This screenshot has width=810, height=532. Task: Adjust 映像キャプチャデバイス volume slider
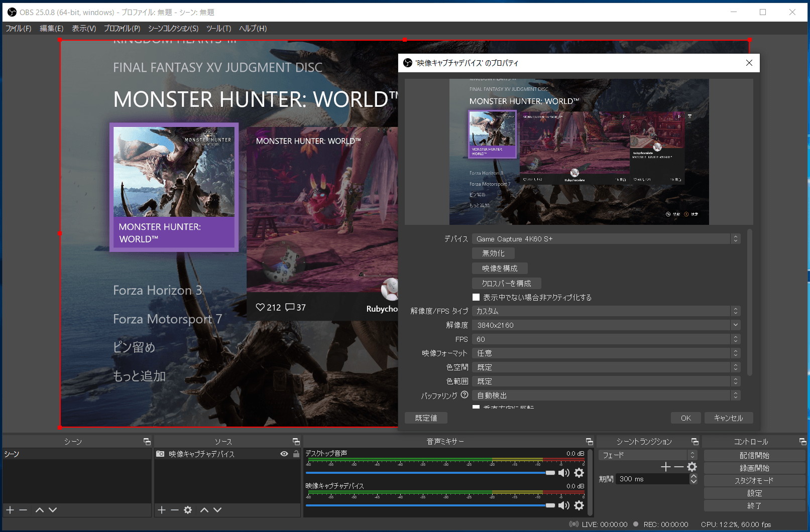tap(430, 505)
